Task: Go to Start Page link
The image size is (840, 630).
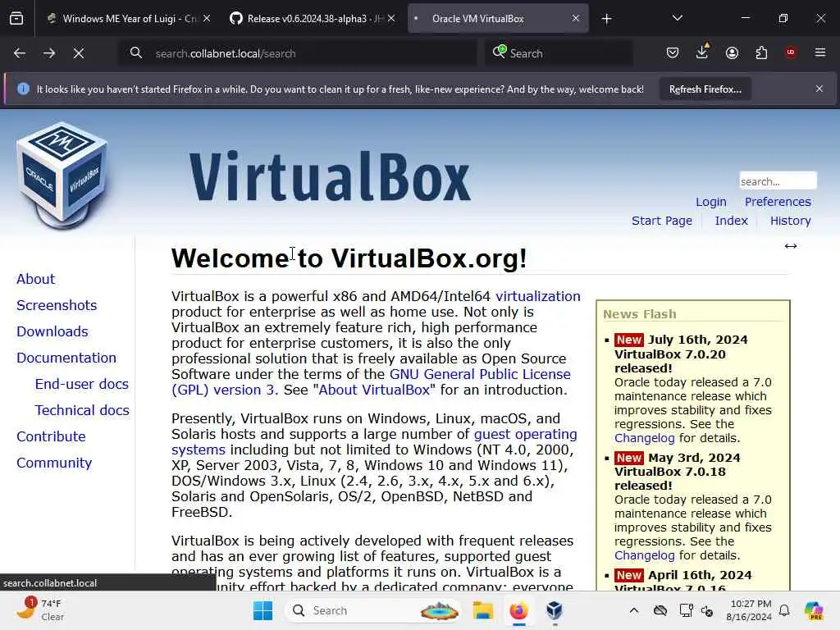Action: point(662,221)
